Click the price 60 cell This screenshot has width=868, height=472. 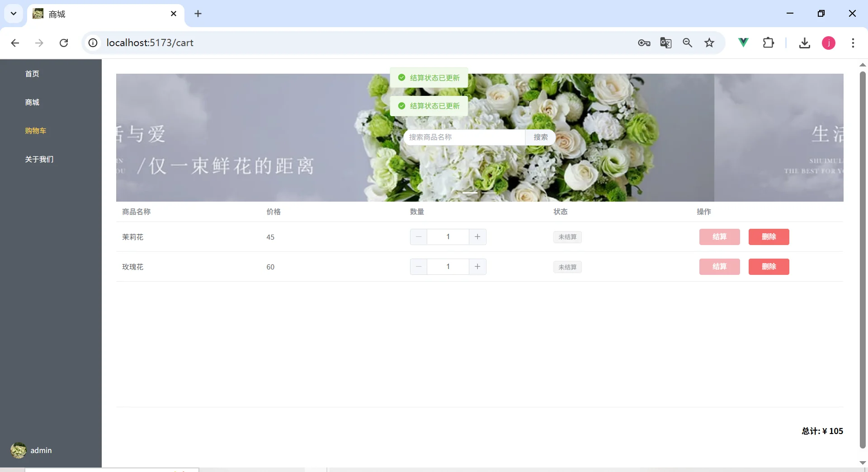[270, 267]
